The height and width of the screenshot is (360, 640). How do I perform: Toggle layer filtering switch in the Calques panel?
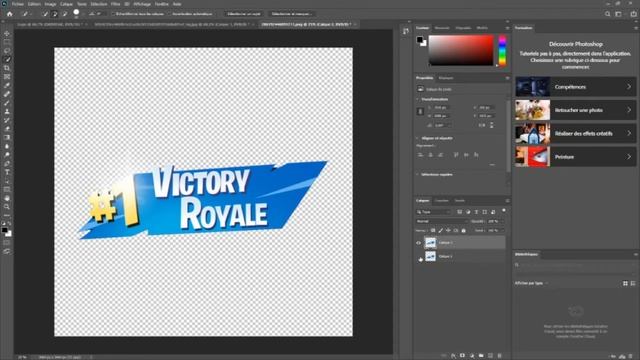click(504, 211)
